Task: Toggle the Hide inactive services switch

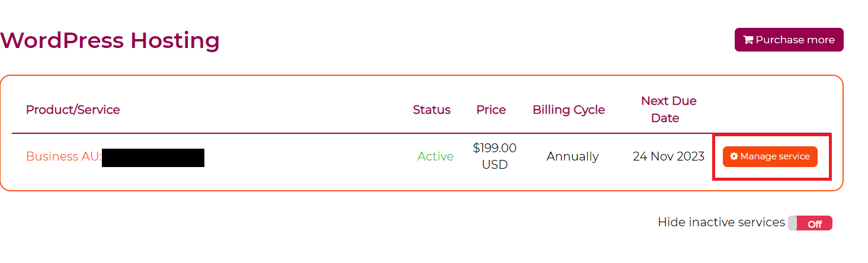Action: pyautogui.click(x=810, y=223)
